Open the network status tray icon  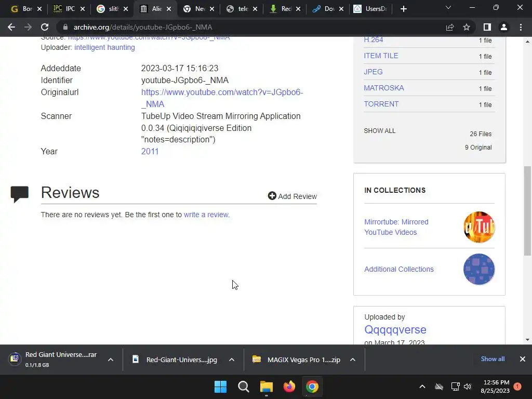pyautogui.click(x=455, y=387)
